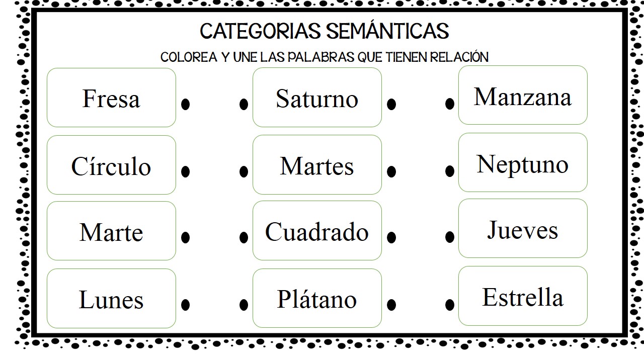Click the Categorias Semánticas title
The height and width of the screenshot is (362, 644).
[x=325, y=31]
